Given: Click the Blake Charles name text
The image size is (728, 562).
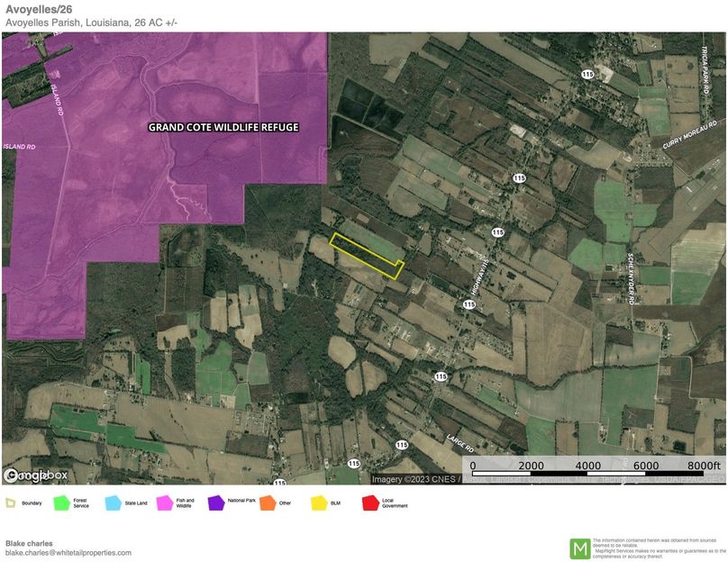Looking at the screenshot, I should (x=28, y=544).
